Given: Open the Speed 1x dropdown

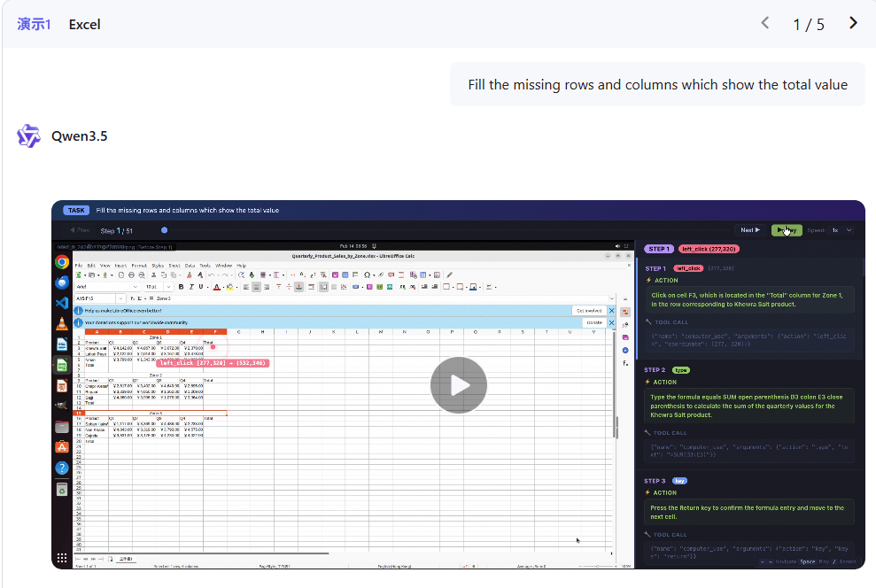Looking at the screenshot, I should click(x=842, y=230).
